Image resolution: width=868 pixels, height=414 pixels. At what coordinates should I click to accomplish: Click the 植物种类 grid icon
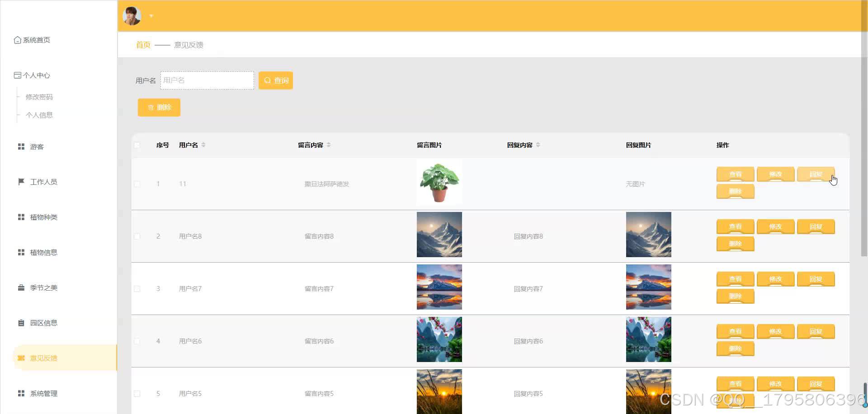pyautogui.click(x=21, y=217)
